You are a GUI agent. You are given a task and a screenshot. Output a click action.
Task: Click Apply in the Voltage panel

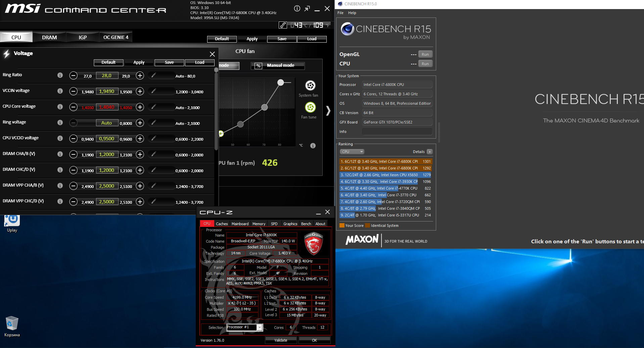point(139,62)
